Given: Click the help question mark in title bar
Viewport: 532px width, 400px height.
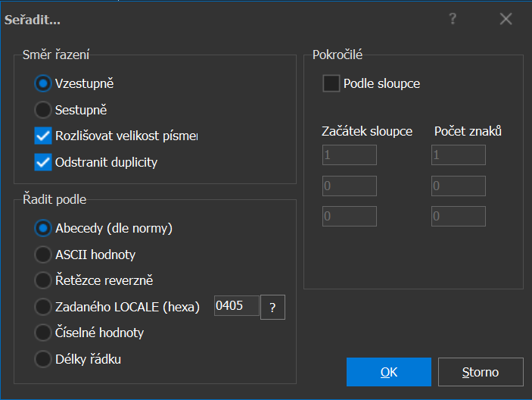Looking at the screenshot, I should coord(453,19).
